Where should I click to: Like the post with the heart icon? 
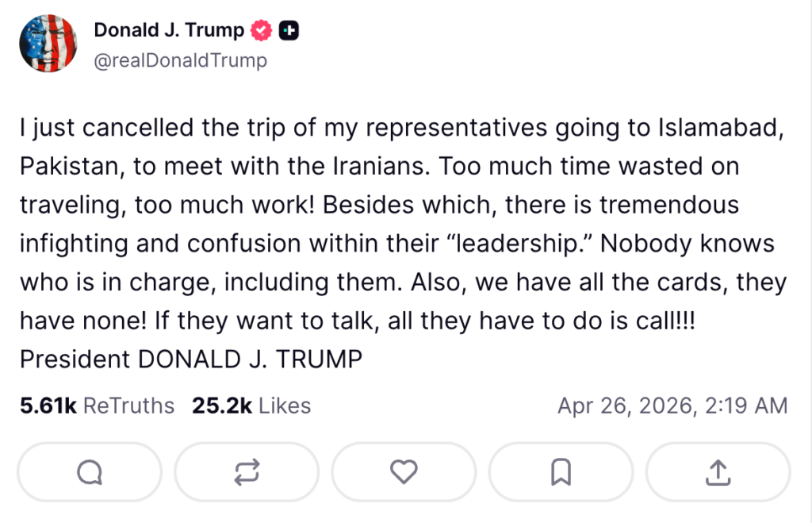[x=404, y=473]
